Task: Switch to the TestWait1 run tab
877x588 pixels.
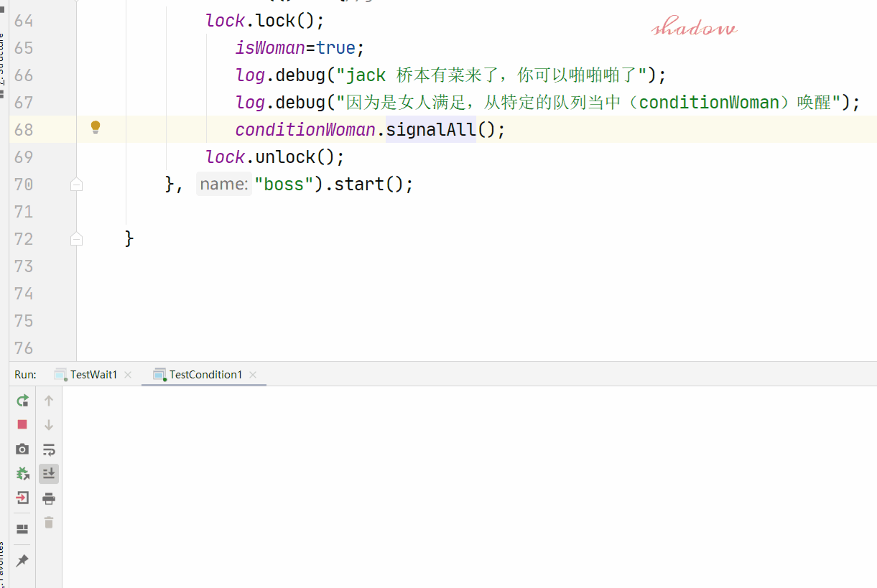Action: coord(93,375)
